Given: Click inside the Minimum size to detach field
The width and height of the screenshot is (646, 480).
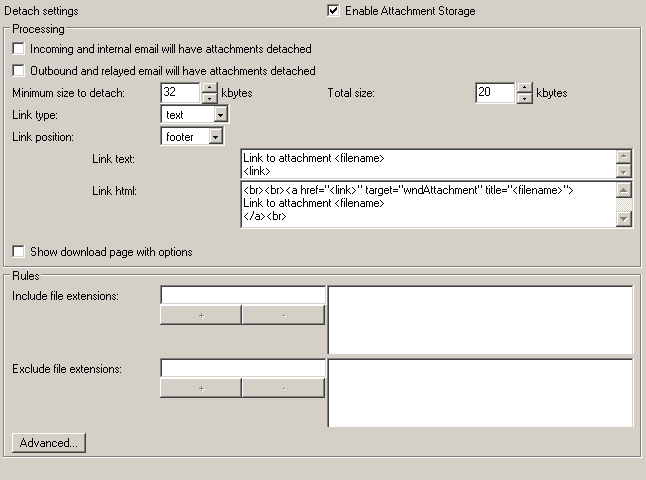Looking at the screenshot, I should pyautogui.click(x=180, y=93).
